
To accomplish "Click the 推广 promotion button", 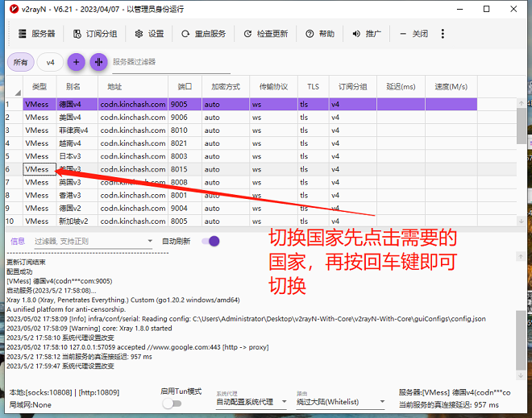I will [367, 34].
